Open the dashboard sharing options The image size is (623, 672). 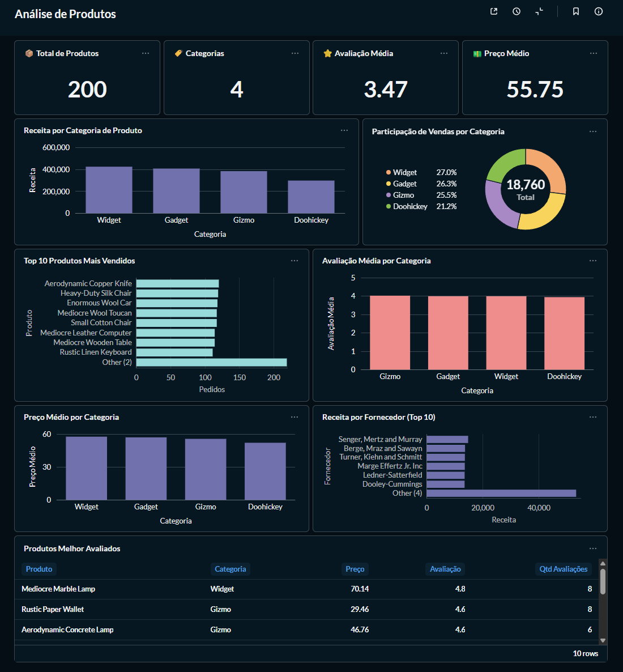pos(493,11)
